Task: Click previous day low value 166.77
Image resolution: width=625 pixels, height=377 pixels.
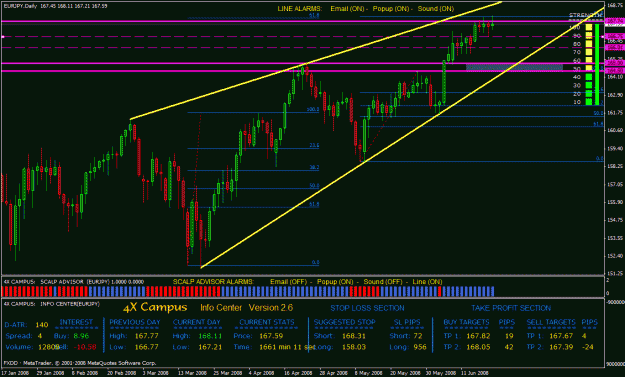Action: [x=146, y=347]
